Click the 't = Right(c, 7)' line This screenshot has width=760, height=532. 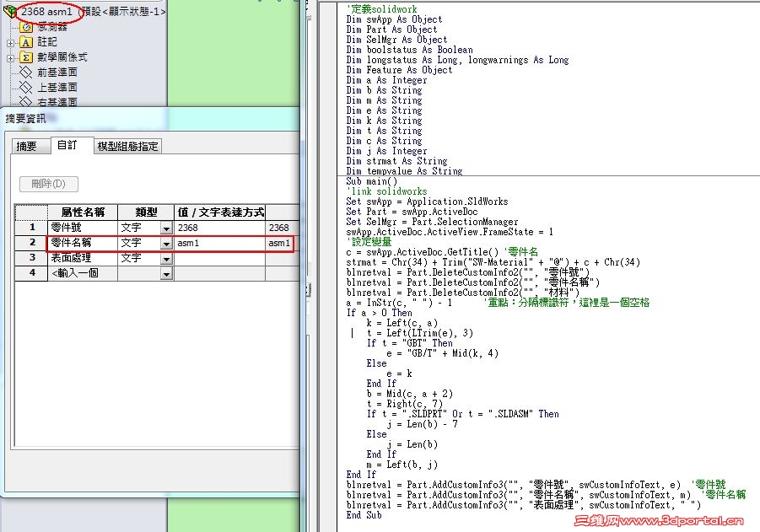405,404
